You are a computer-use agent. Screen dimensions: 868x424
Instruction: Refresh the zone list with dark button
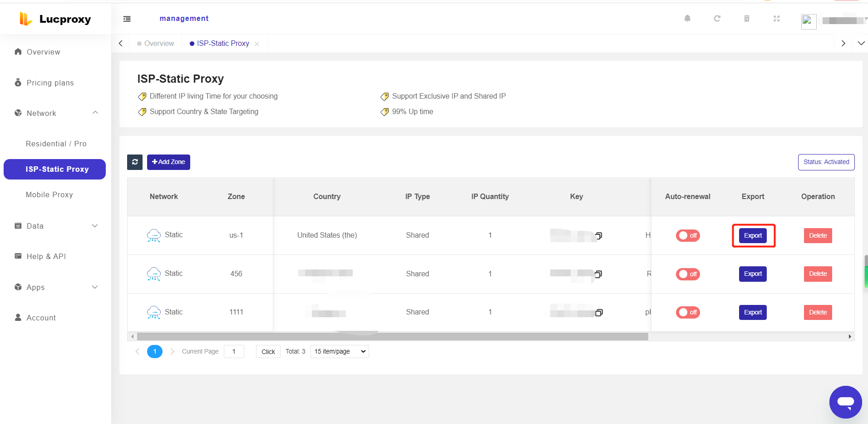point(135,162)
